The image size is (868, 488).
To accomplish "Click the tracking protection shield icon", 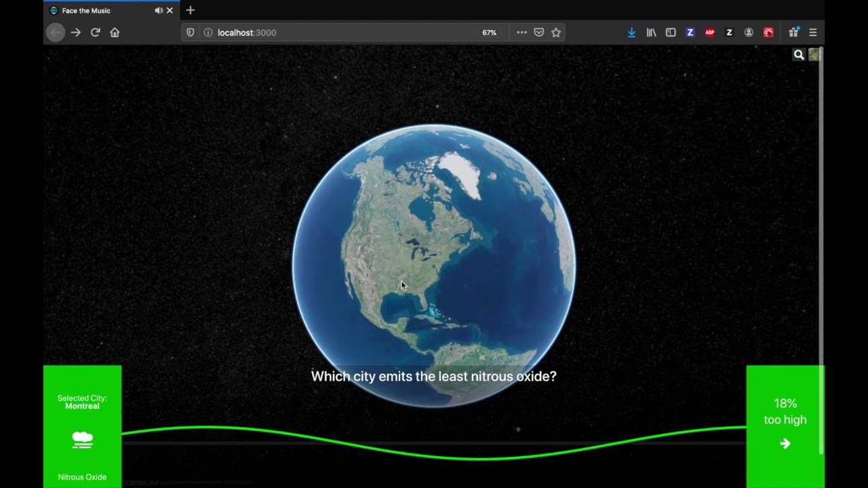I will coord(191,33).
